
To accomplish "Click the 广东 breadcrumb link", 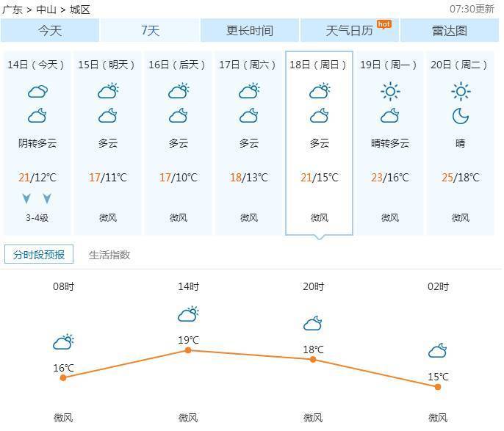I will click(x=12, y=10).
